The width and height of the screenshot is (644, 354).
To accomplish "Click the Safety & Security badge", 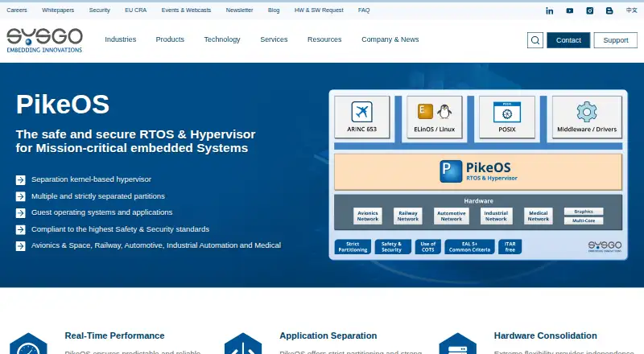I will click(393, 247).
